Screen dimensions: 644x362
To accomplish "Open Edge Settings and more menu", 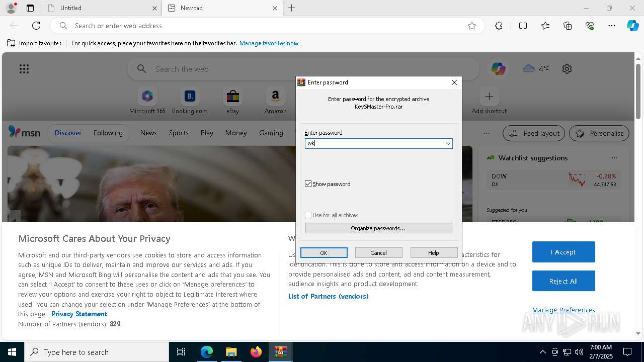I will 612,26.
